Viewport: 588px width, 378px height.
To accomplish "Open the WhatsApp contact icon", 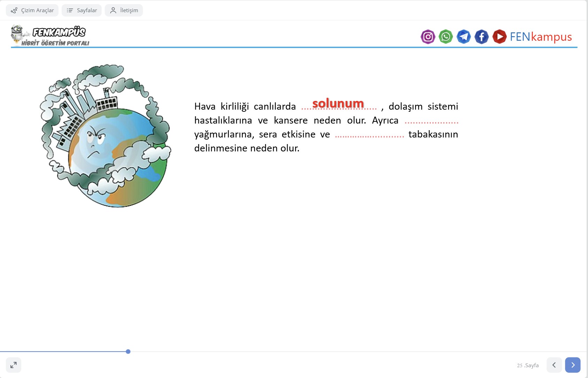I will 446,37.
